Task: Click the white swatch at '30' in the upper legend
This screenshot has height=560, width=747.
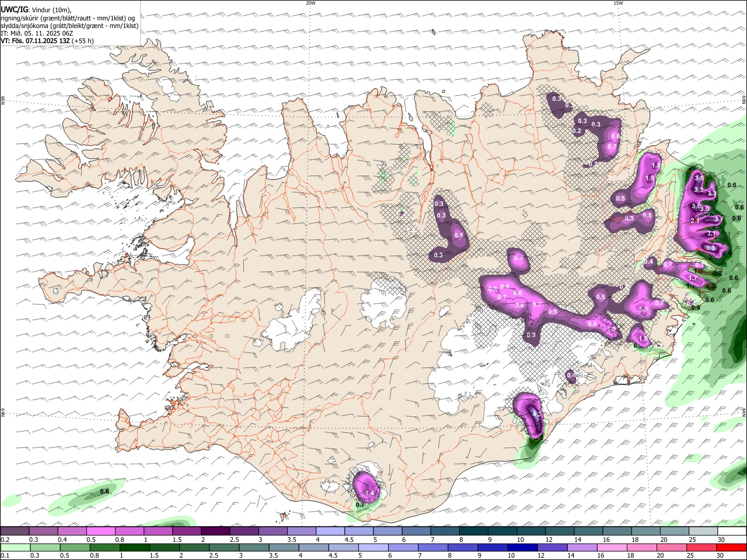Action: 732,531
